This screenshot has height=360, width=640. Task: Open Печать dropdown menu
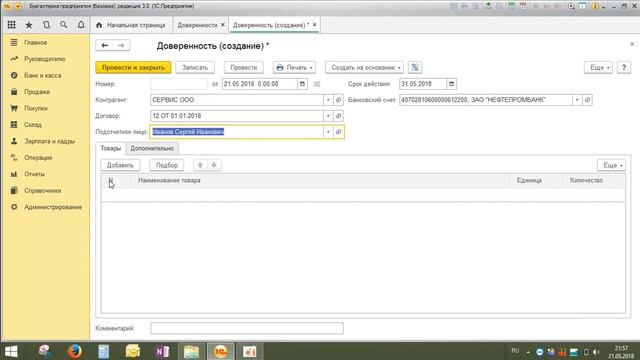pyautogui.click(x=294, y=67)
